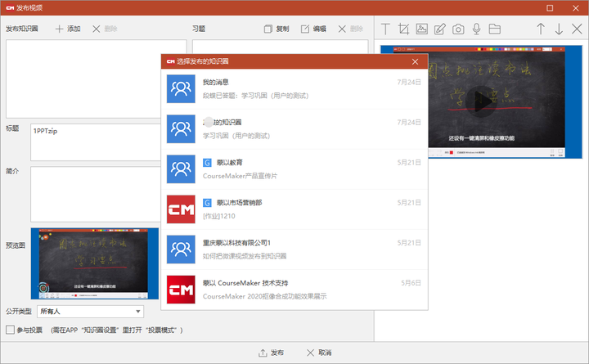Click the G badge beside 蒙以市场营销部
589x364 pixels.
[x=207, y=203]
